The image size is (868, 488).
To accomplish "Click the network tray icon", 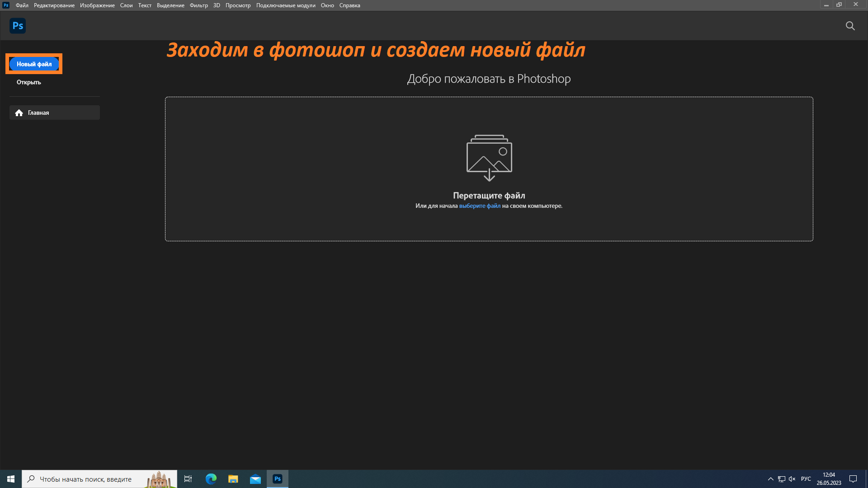I will pyautogui.click(x=781, y=479).
